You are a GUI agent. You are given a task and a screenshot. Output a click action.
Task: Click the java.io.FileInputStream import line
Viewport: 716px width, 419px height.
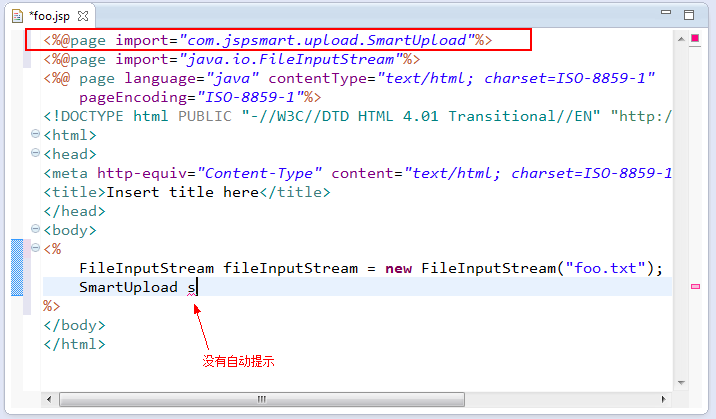[x=232, y=59]
